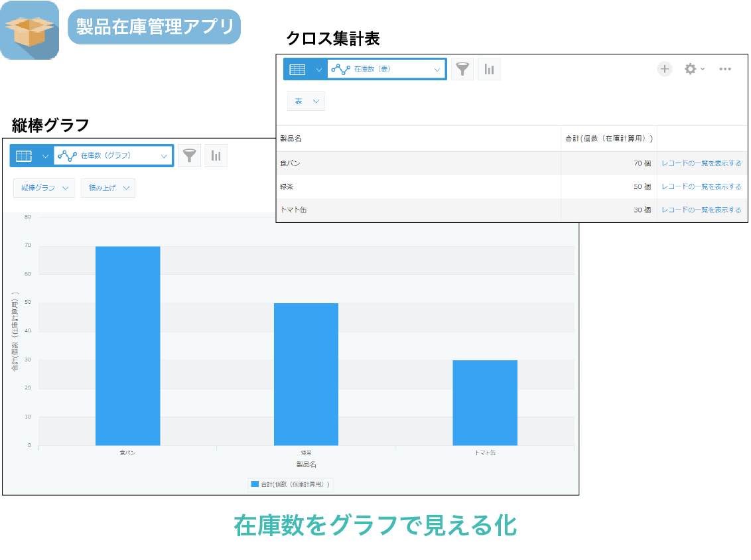Open the 縦棒グラフ chart type dropdown
The width and height of the screenshot is (751, 560).
point(43,188)
